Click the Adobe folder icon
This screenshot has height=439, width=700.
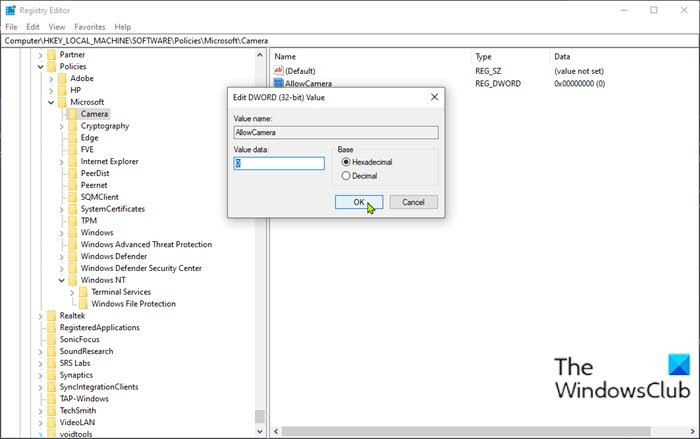point(62,78)
